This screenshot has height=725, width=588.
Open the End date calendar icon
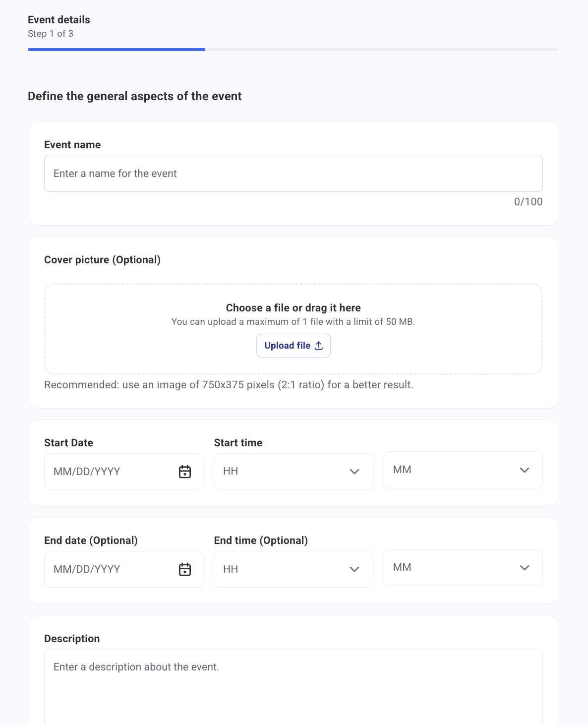click(x=185, y=569)
